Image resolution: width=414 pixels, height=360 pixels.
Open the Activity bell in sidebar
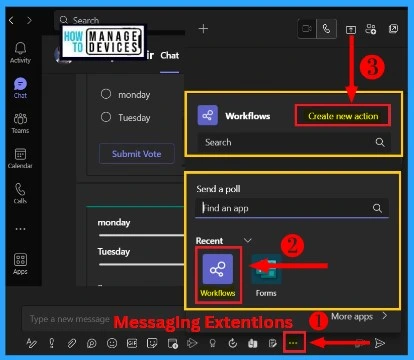coord(20,52)
